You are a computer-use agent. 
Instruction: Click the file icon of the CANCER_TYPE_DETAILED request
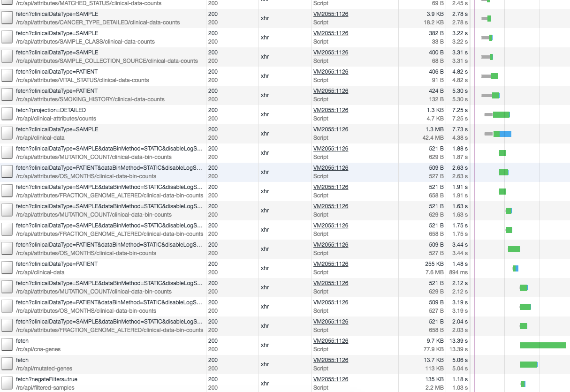coord(7,18)
